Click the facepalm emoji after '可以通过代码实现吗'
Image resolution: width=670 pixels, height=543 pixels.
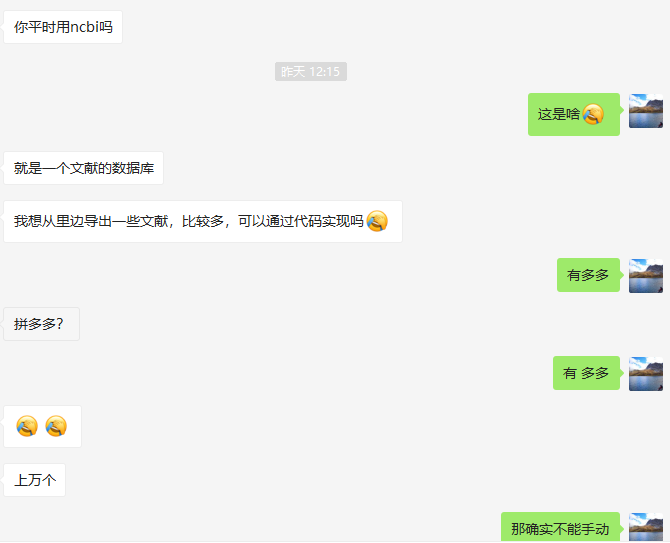(x=377, y=221)
